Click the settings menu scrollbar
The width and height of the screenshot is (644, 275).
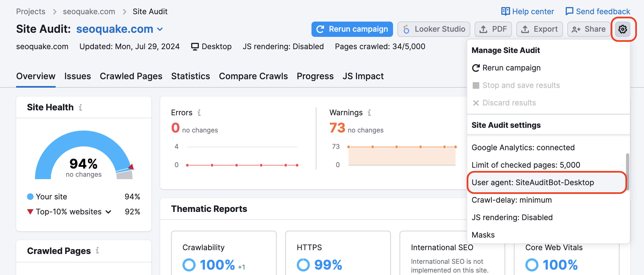pyautogui.click(x=627, y=172)
